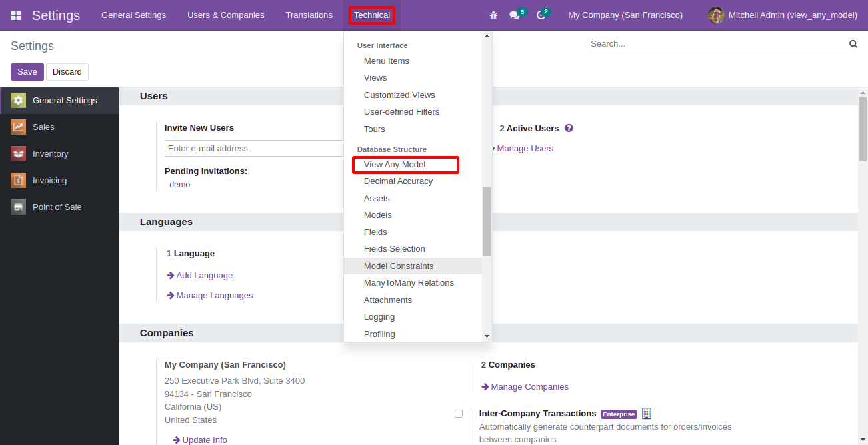Select Sales tab in settings sidebar

point(59,127)
